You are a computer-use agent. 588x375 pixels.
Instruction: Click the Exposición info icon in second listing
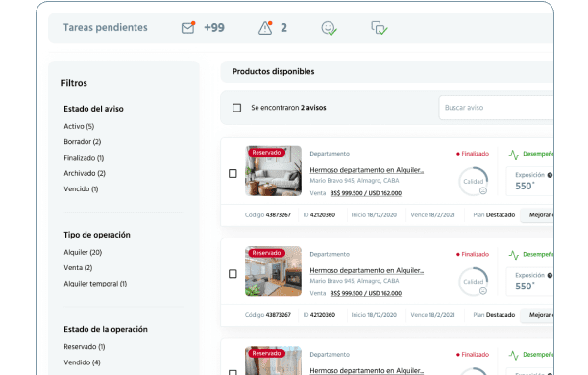point(550,276)
